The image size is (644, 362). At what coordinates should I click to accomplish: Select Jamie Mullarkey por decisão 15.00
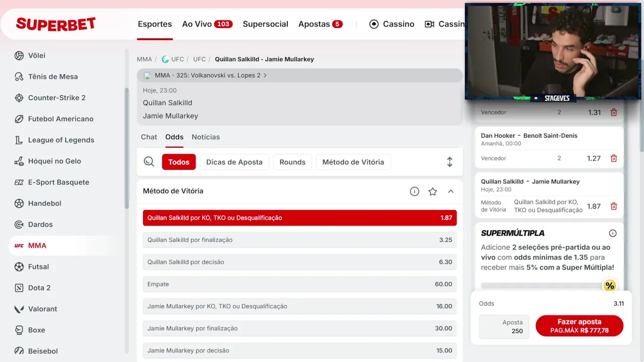[300, 350]
